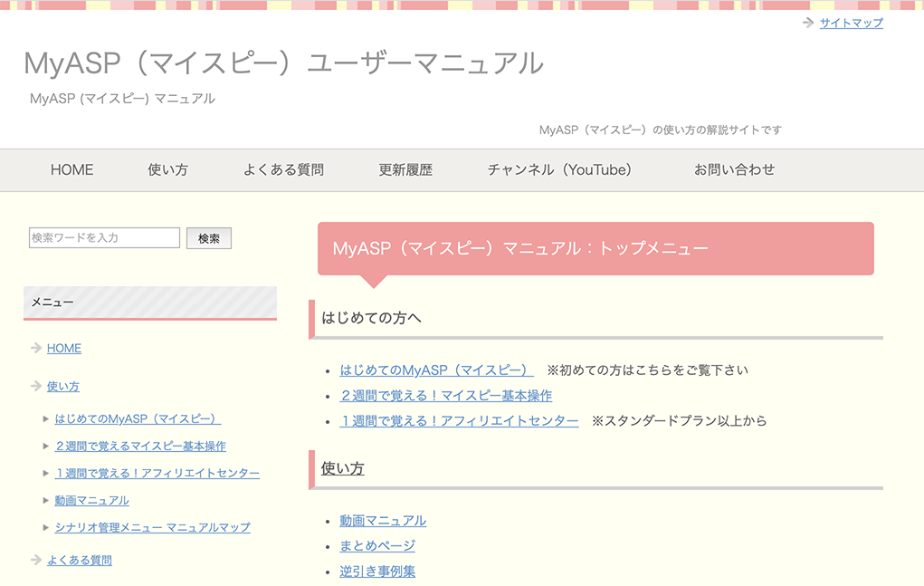924x586 pixels.
Task: Open sidebar link はじめてのMyASP(マイスピー)
Action: tap(138, 419)
